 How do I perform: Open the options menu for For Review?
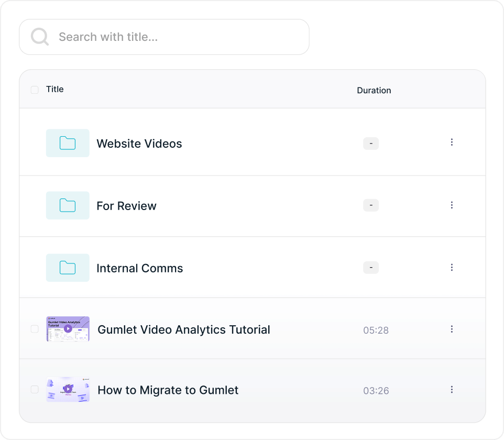452,205
